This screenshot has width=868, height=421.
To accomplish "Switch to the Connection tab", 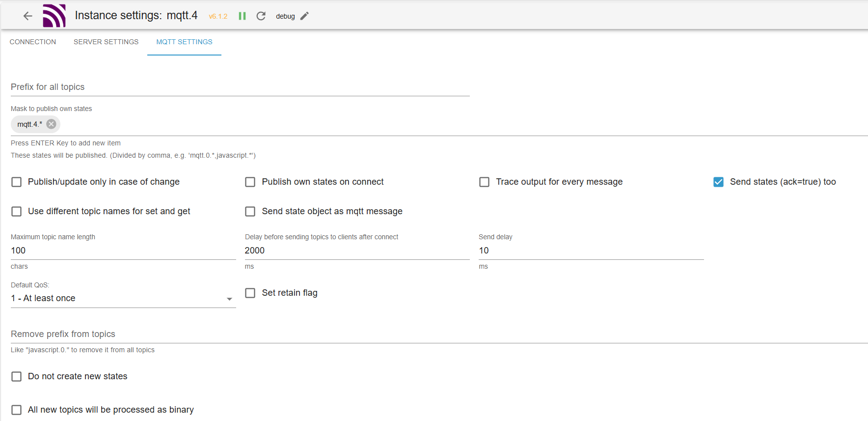I will 33,42.
